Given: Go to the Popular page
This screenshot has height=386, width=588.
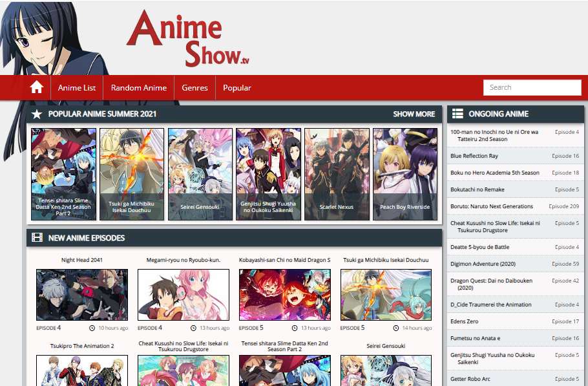Looking at the screenshot, I should (x=237, y=87).
